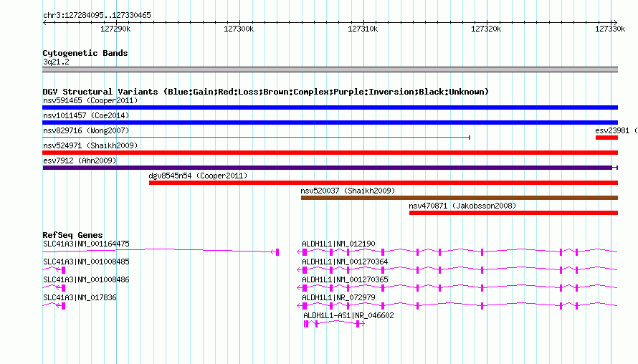
Task: Select the ALDH1L1 NM_012190 gene model
Action: point(457,252)
